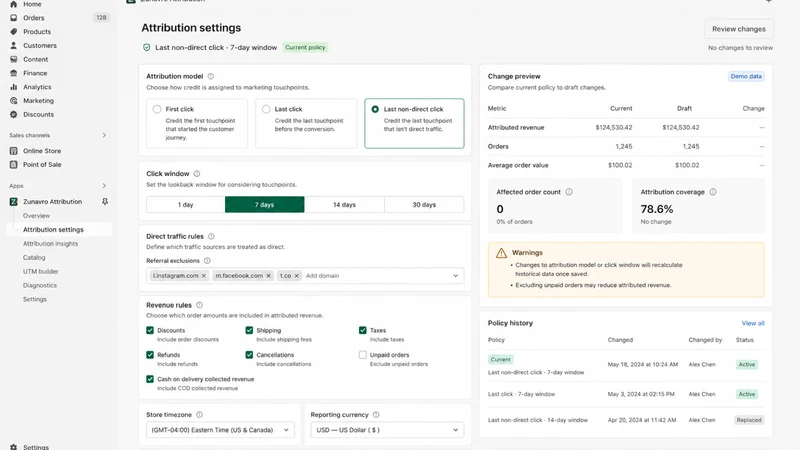Show info for Click window
The width and height of the screenshot is (800, 450).
coord(197,174)
